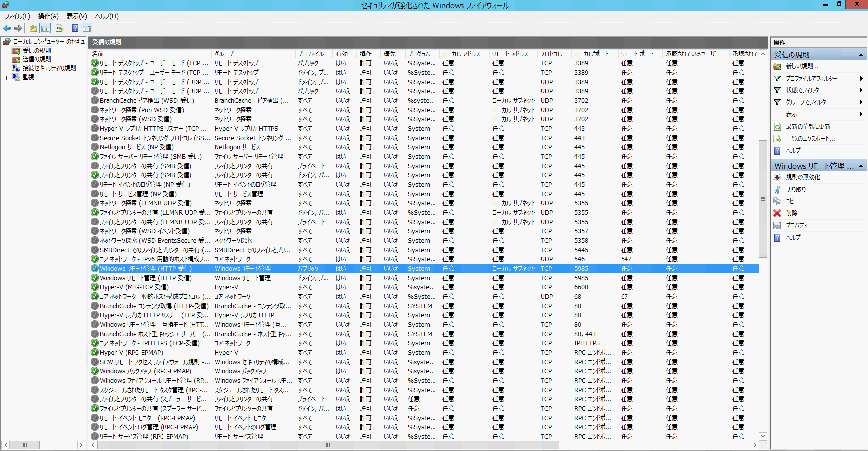Click the コピー icon in actions pane
The width and height of the screenshot is (868, 451).
pyautogui.click(x=777, y=201)
